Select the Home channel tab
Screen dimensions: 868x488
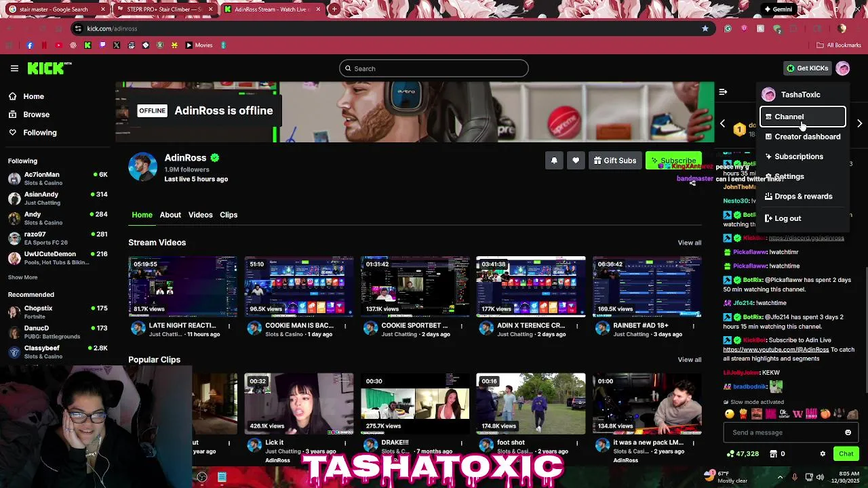[x=142, y=215]
